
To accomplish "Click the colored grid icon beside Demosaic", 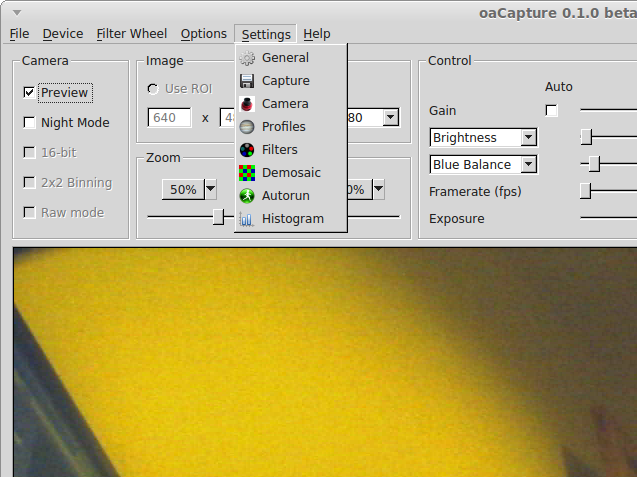I will tap(247, 173).
